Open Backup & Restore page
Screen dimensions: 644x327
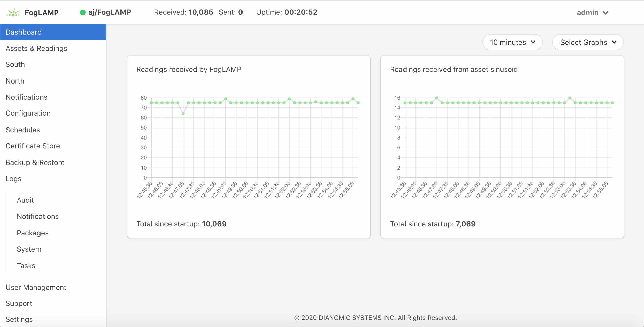pyautogui.click(x=35, y=162)
